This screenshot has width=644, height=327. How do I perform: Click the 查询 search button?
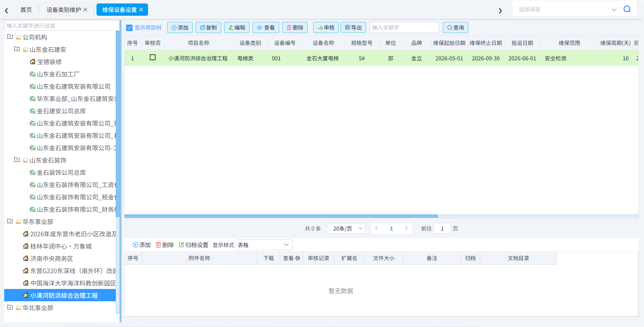pos(456,28)
